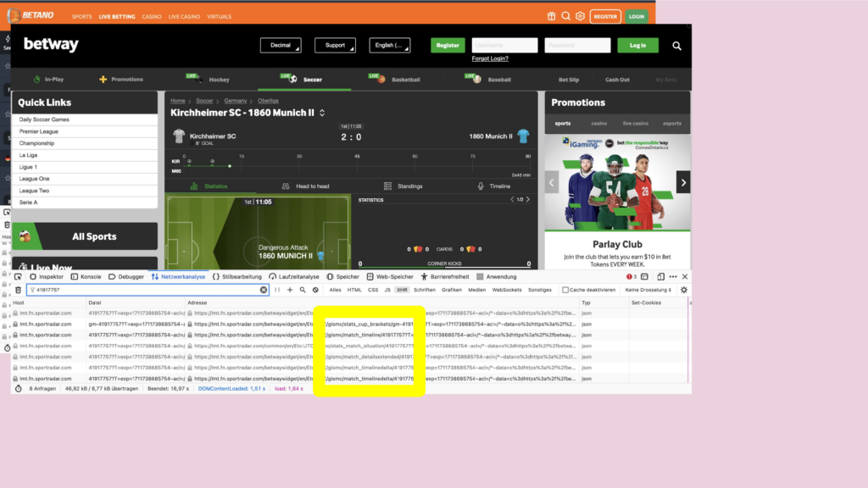
Task: Open DevTools more options ellipsis menu
Action: (x=673, y=277)
